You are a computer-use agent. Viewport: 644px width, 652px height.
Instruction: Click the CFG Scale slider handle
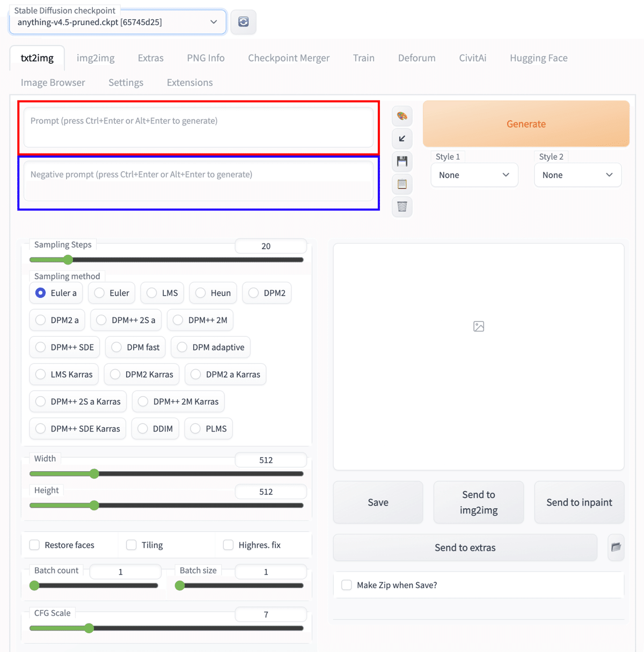coord(89,628)
